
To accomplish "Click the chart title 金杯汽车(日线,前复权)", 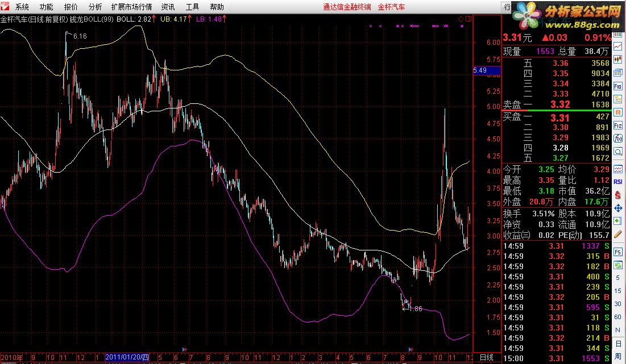I will (34, 19).
